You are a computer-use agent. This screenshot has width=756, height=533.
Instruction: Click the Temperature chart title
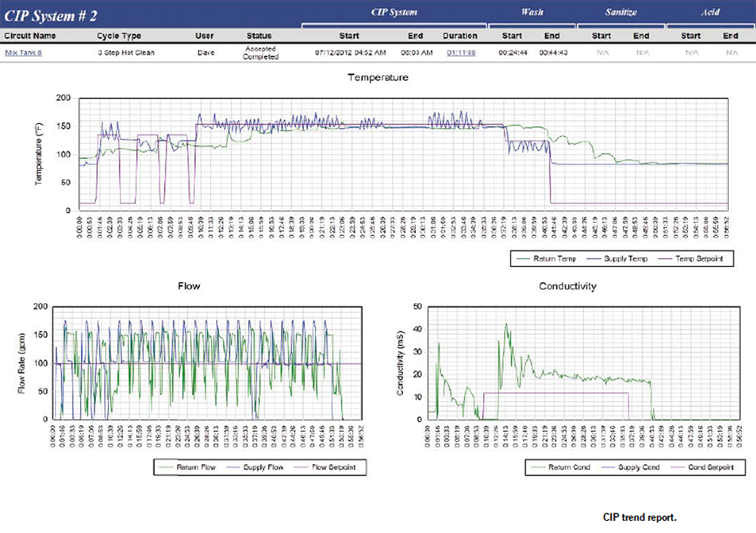[378, 77]
